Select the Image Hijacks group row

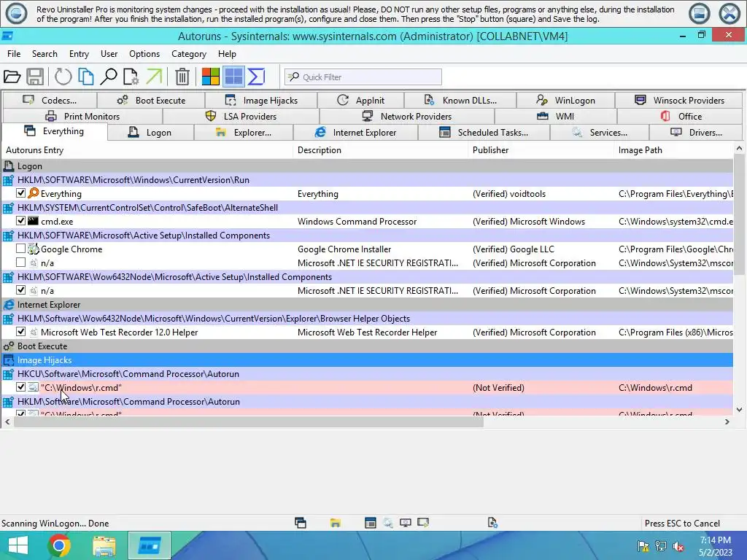[367, 360]
